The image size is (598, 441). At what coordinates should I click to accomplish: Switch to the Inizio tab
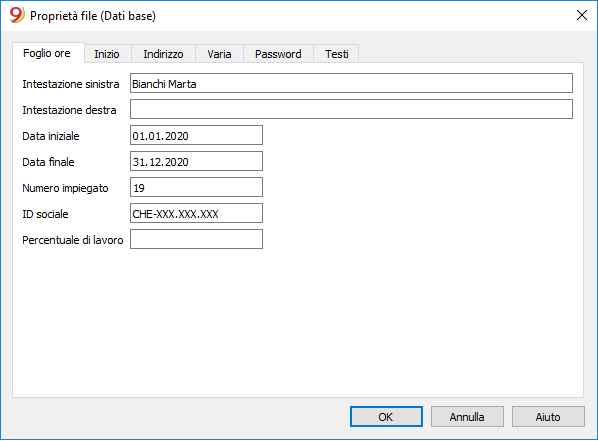(107, 54)
